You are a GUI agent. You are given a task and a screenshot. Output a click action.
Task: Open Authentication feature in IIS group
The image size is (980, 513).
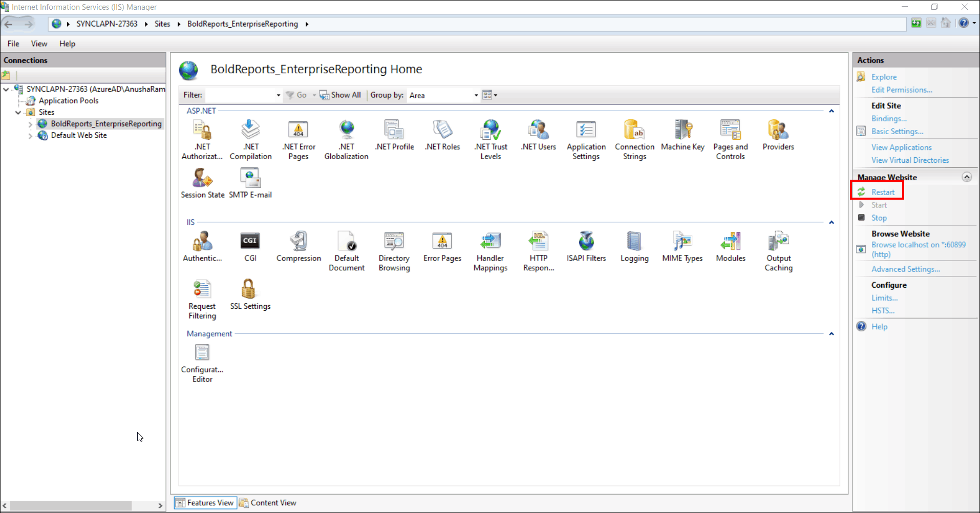[202, 247]
